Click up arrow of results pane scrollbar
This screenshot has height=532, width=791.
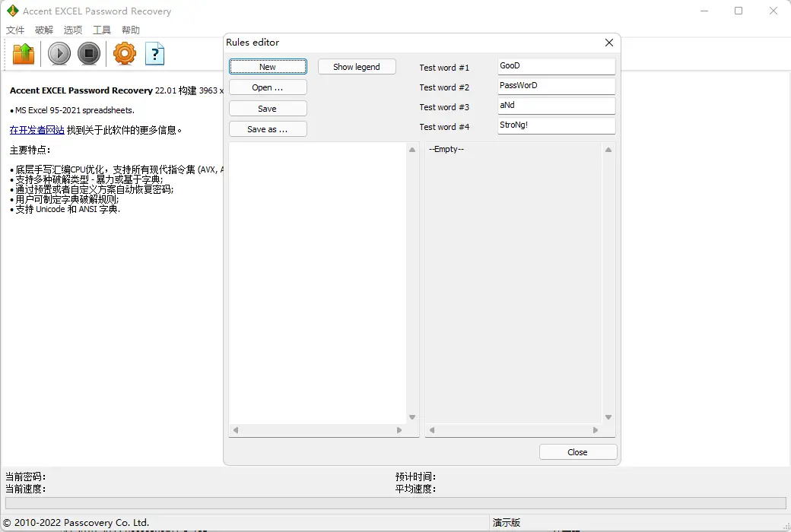608,150
